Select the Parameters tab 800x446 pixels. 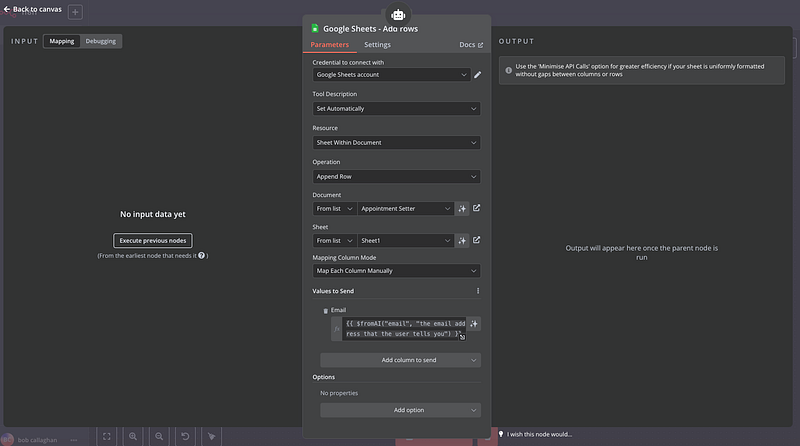point(330,45)
